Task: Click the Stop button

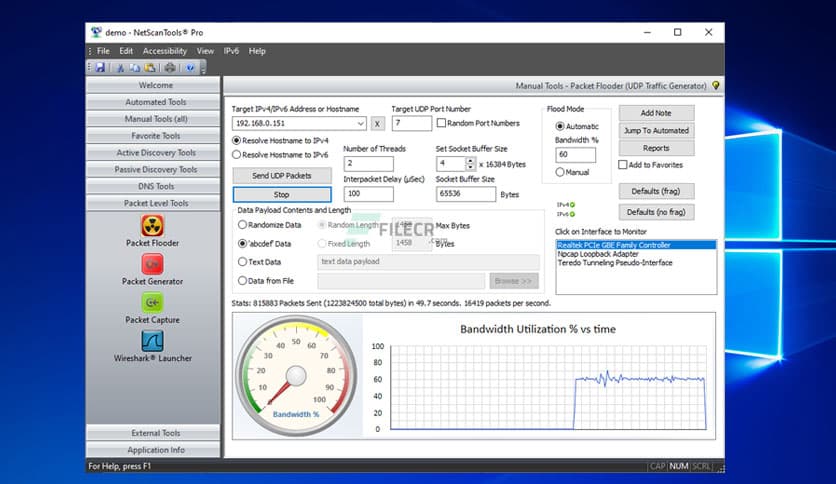Action: pos(282,195)
